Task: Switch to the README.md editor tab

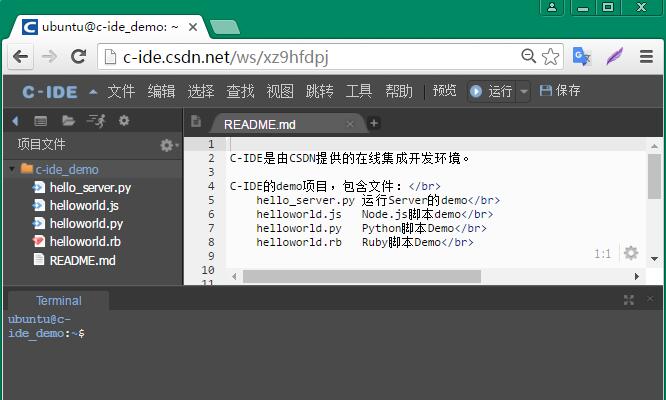Action: (260, 124)
